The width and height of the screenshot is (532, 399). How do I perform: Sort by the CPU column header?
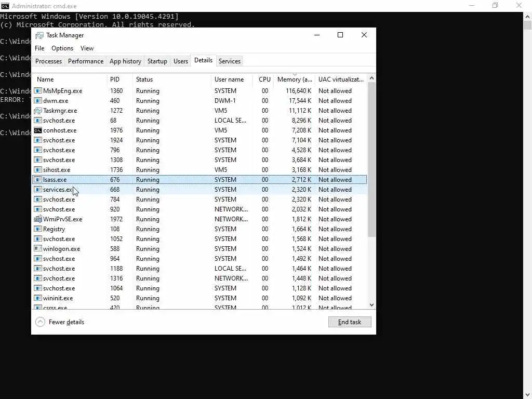coord(263,79)
